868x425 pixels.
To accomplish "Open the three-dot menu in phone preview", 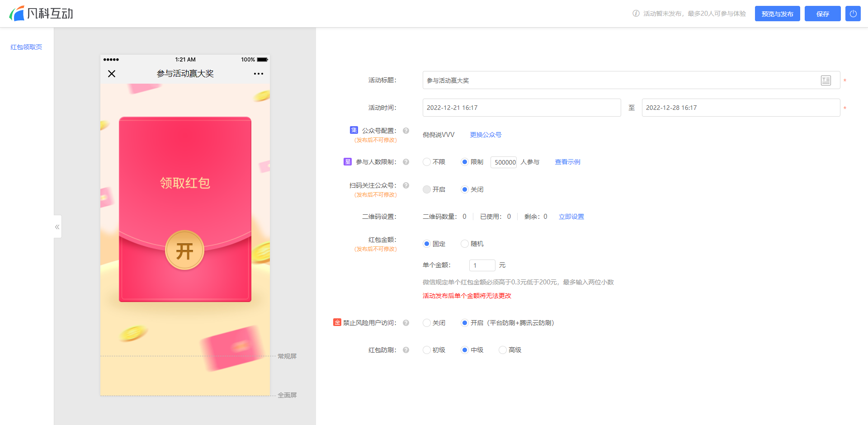I will pyautogui.click(x=259, y=74).
